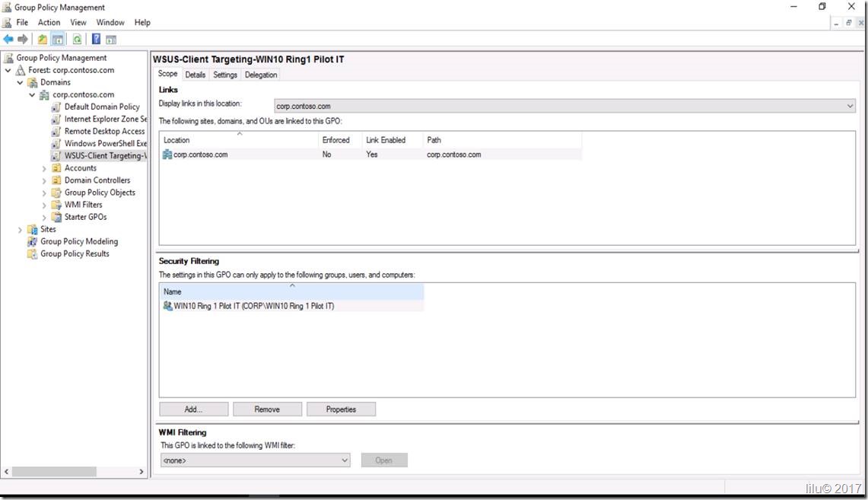The height and width of the screenshot is (500, 868).
Task: Click the WIN10 Ring 1 Pilot IT group icon
Action: point(167,306)
